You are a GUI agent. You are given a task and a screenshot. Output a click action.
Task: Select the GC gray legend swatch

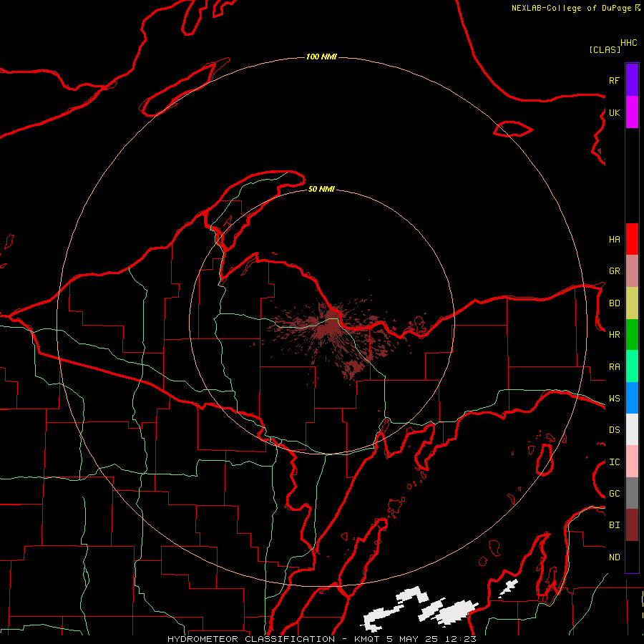pyautogui.click(x=632, y=493)
